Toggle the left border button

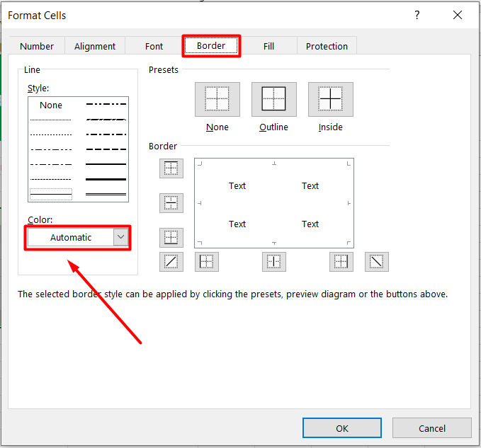point(207,262)
